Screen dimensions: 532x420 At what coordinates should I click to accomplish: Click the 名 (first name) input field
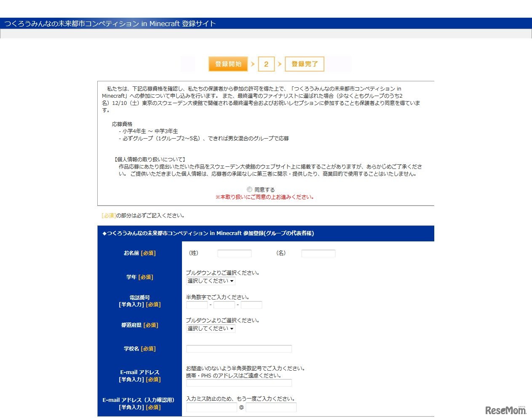click(318, 254)
